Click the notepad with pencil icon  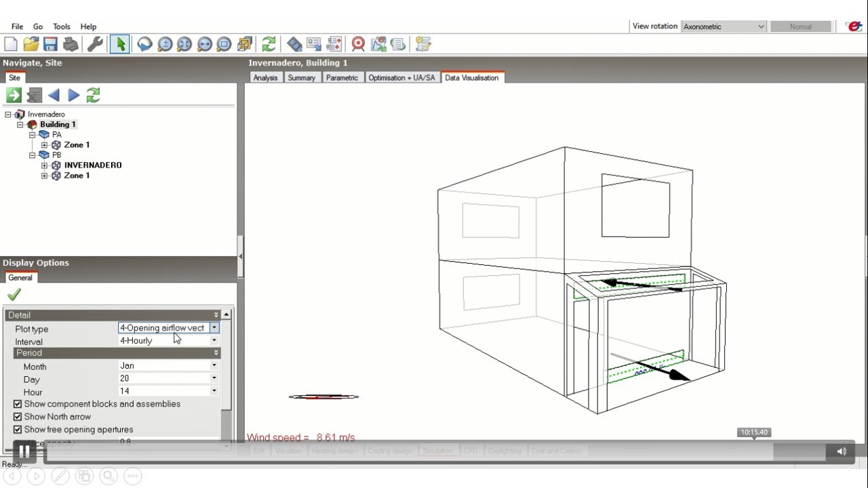pos(423,45)
